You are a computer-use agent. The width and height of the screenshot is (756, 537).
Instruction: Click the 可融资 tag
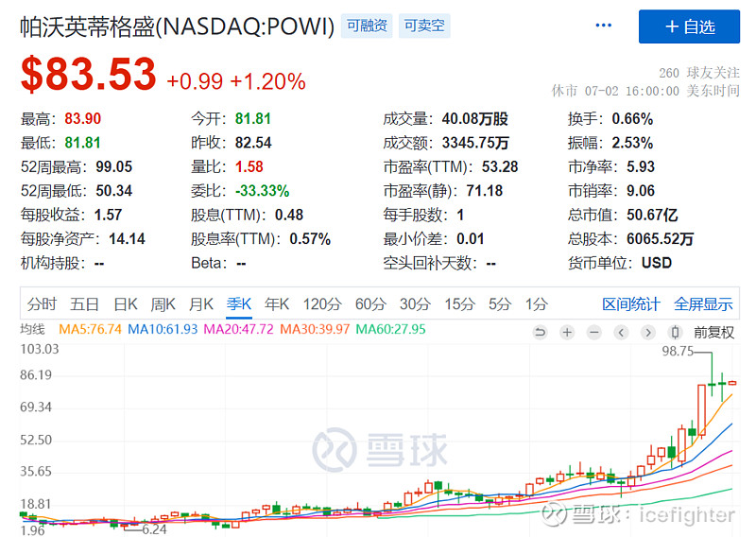tap(367, 26)
